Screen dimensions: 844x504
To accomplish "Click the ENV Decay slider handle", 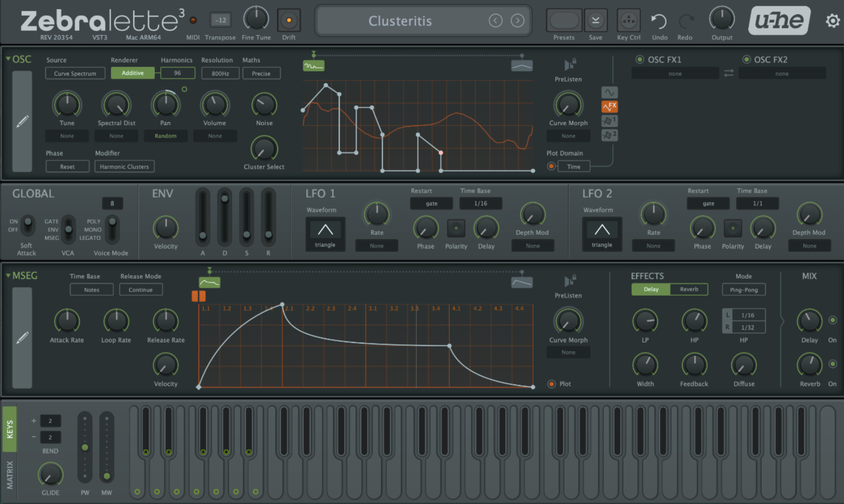I will coord(225,199).
